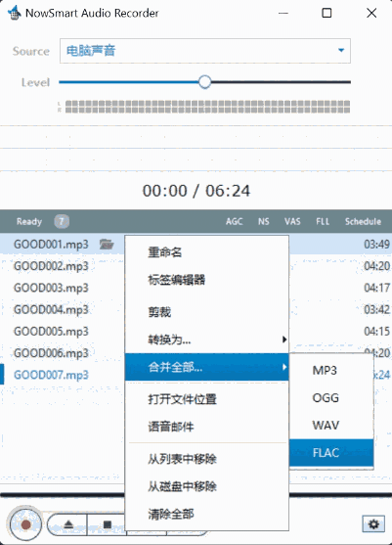392x545 pixels.
Task: Select GOOD005.mp3 in the list
Action: pos(51,332)
